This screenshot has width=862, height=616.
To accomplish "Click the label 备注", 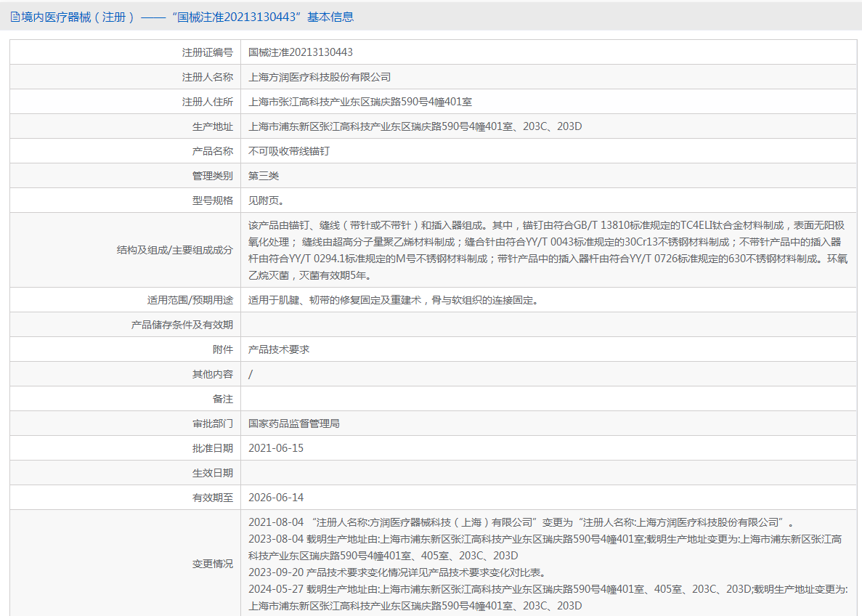I will [x=223, y=400].
